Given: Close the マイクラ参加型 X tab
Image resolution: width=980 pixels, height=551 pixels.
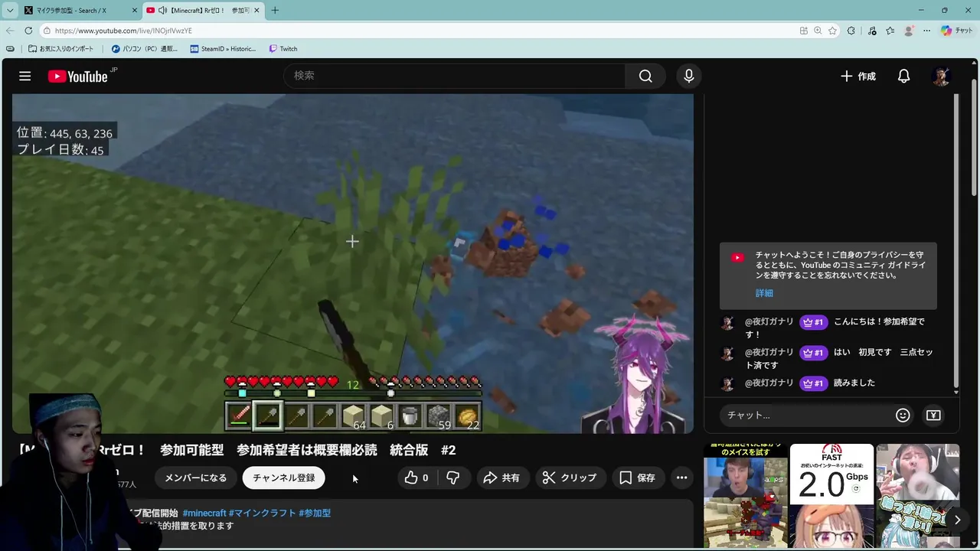Looking at the screenshot, I should click(x=134, y=11).
